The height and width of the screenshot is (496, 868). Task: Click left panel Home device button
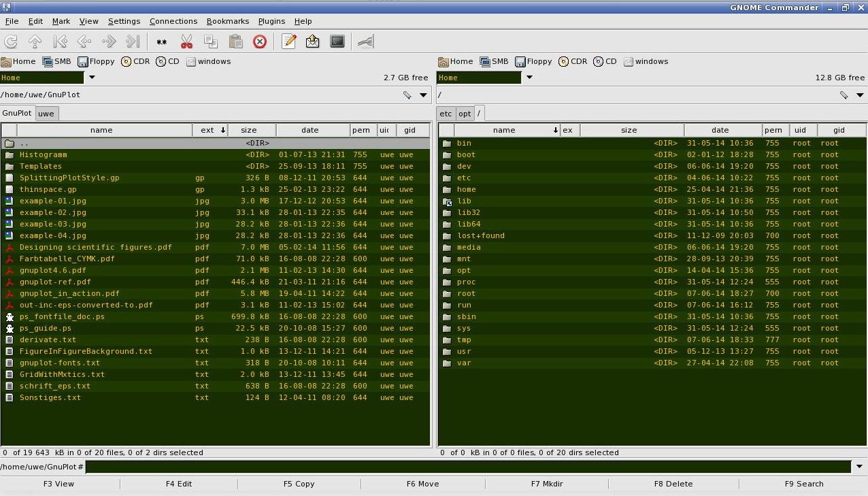18,61
